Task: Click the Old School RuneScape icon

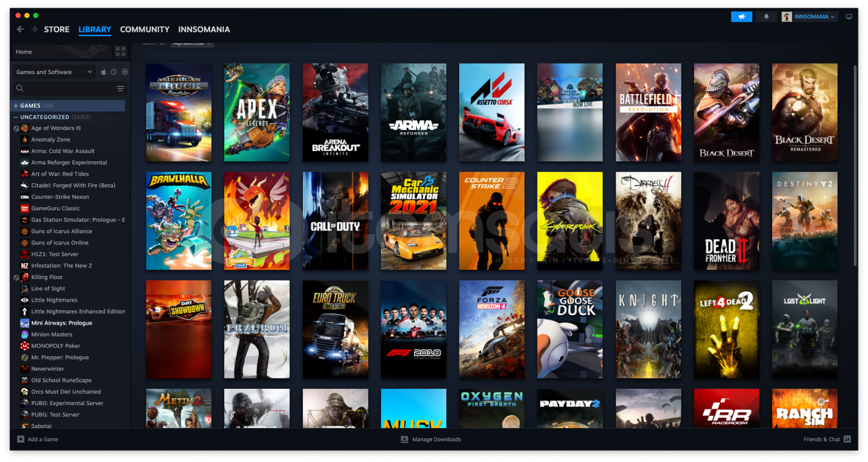Action: pos(25,380)
